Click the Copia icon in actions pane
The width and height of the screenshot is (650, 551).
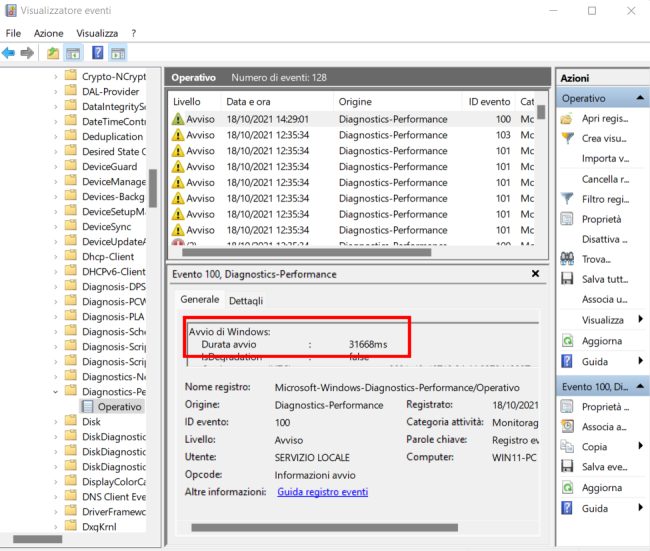coord(567,447)
